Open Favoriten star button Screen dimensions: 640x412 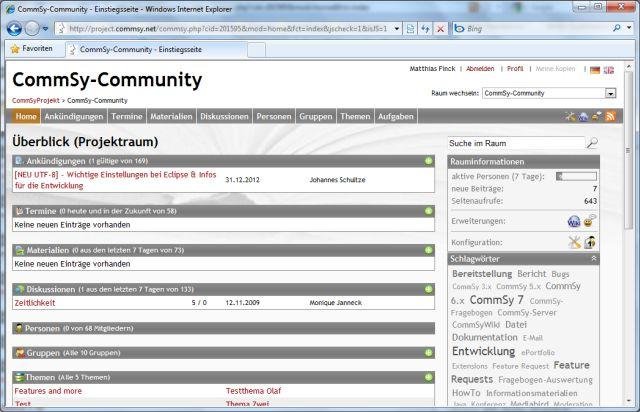pyautogui.click(x=32, y=49)
